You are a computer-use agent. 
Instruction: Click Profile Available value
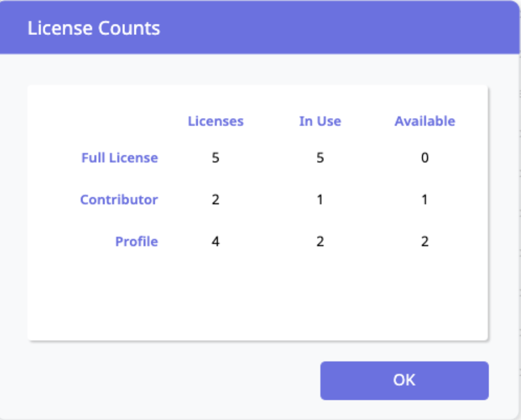click(424, 241)
